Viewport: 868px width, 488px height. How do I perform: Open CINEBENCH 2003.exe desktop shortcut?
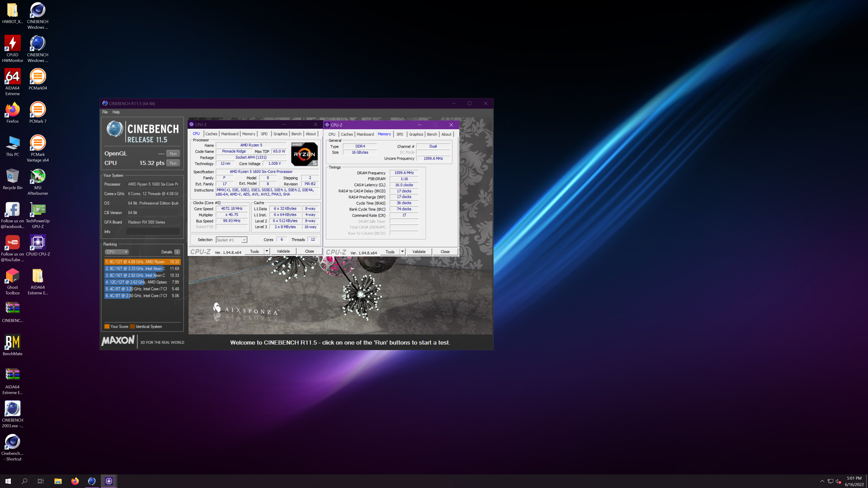[x=12, y=414]
